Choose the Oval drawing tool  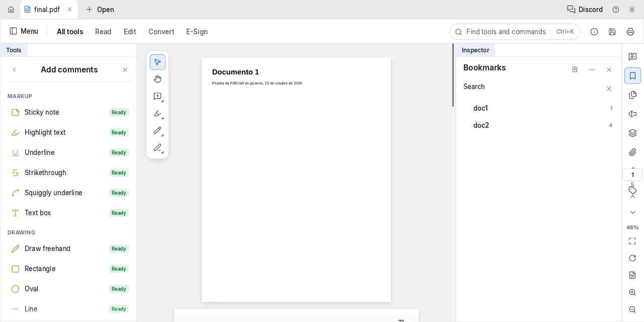coord(69,289)
